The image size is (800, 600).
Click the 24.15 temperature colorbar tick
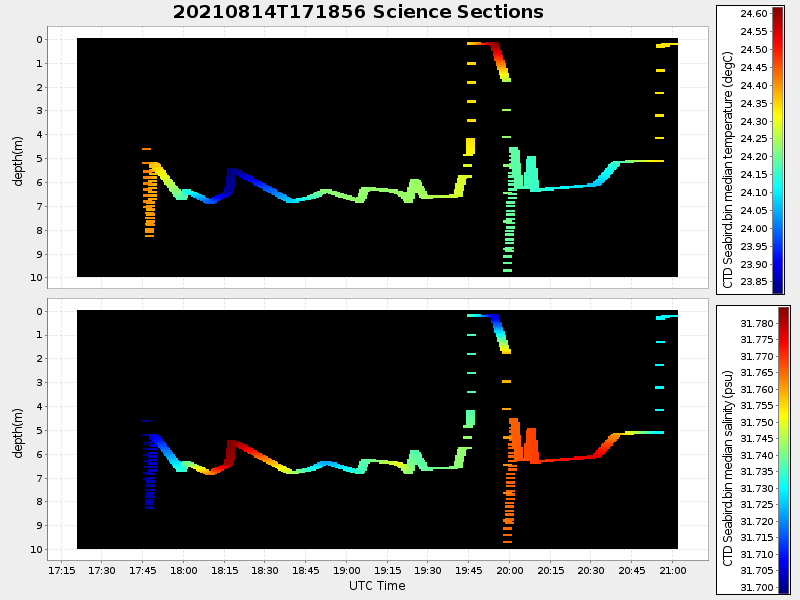pyautogui.click(x=754, y=175)
